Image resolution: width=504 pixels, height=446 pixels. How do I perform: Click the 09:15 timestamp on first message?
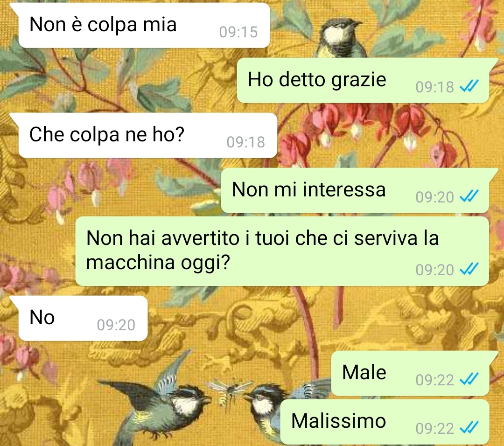pyautogui.click(x=238, y=32)
